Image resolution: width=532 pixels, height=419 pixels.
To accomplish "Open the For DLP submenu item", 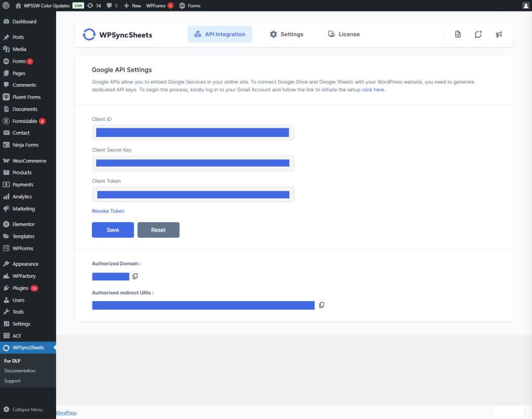I will point(12,361).
